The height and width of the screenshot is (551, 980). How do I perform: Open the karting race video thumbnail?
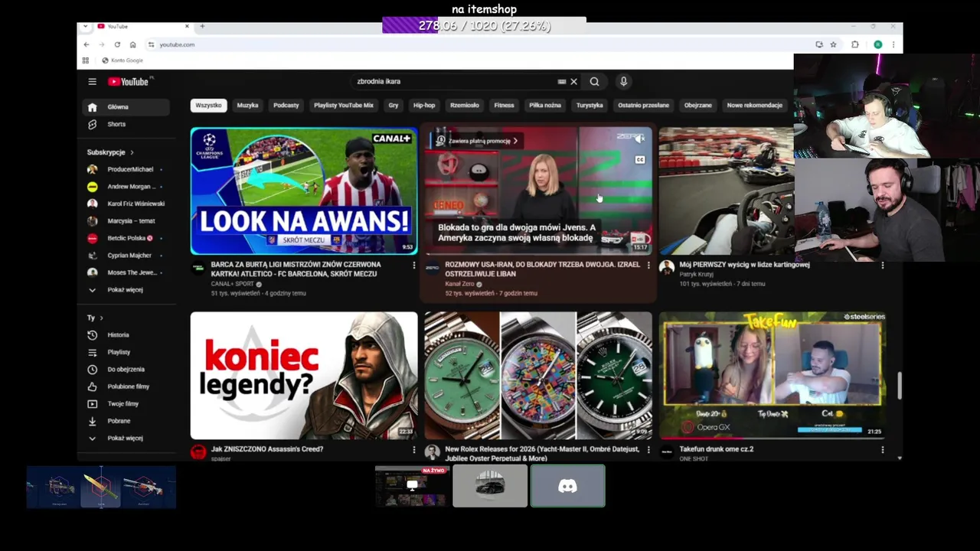tap(726, 191)
